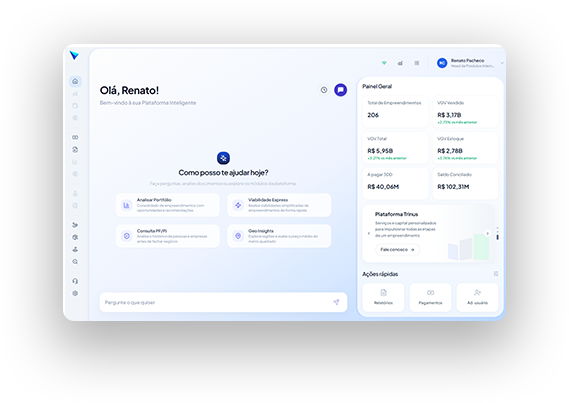Click the edit icon beside Ações rápidas
569x403 pixels.
496,274
